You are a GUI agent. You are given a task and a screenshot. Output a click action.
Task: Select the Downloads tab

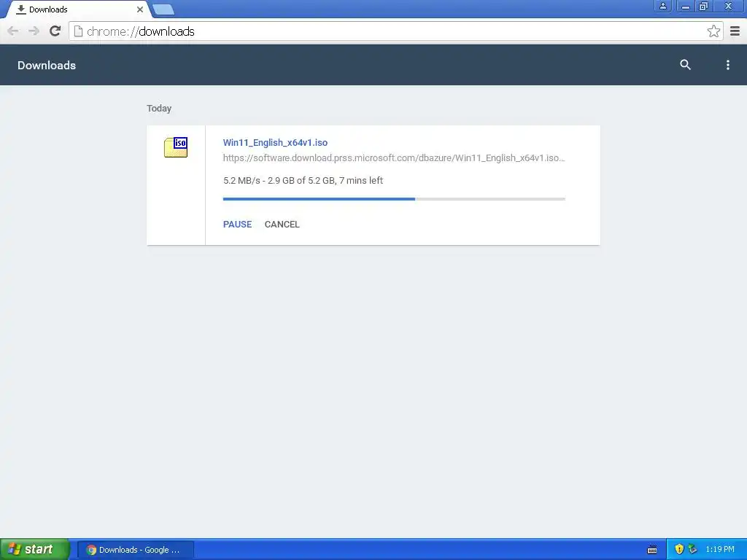(x=77, y=9)
